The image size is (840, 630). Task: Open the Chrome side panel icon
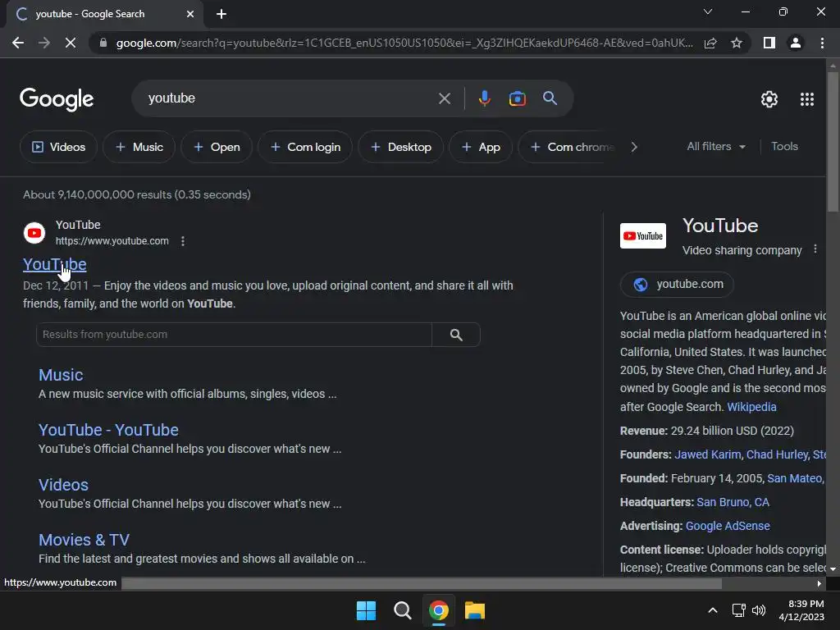769,43
